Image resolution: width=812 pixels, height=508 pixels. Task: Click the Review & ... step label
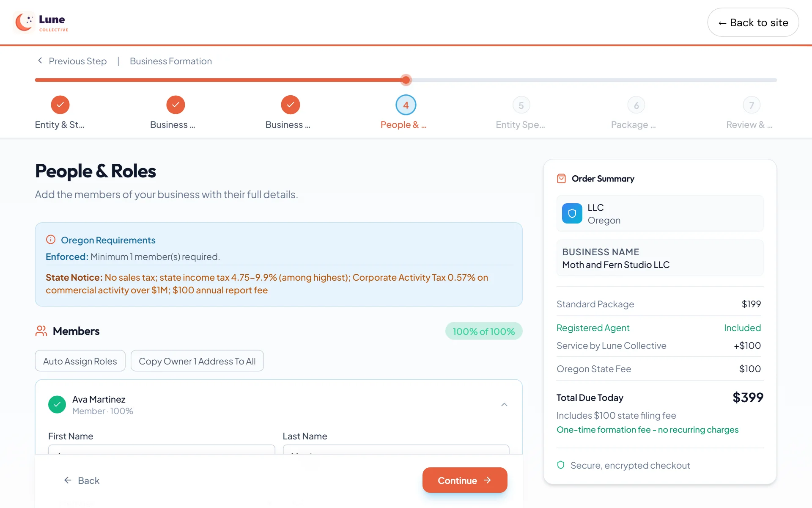[x=749, y=125]
